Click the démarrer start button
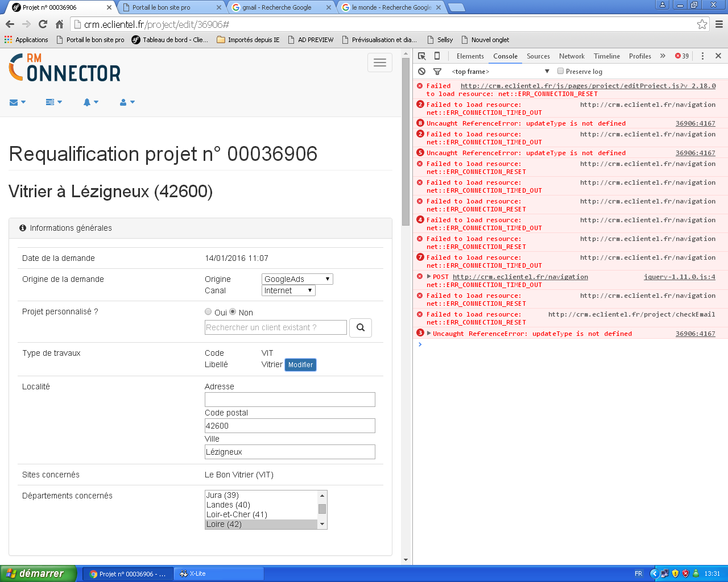The height and width of the screenshot is (582, 728). coord(38,573)
